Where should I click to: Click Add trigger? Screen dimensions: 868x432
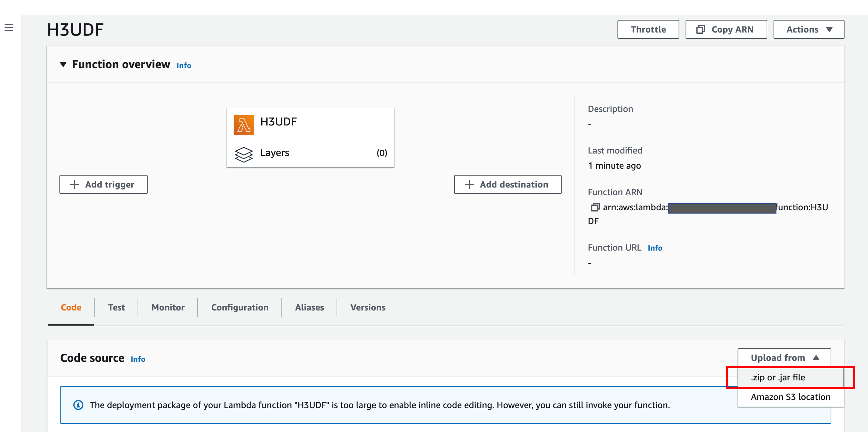pos(103,184)
